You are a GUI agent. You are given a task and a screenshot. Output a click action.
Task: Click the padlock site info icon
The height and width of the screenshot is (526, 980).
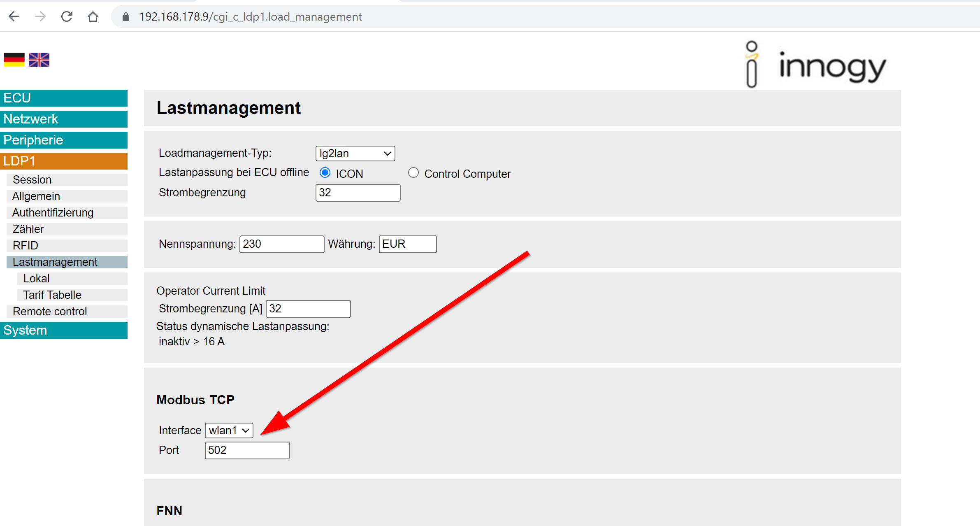[x=126, y=17]
